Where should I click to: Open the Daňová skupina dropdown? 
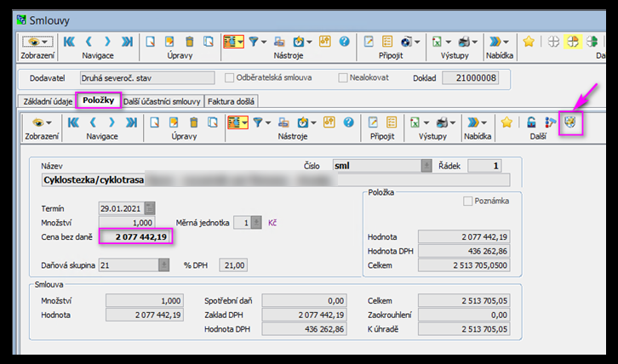tap(162, 264)
